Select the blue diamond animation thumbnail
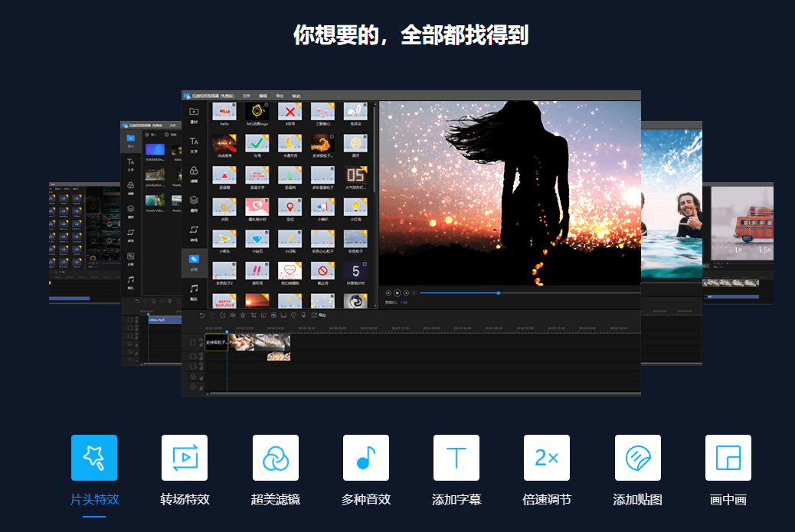The image size is (795, 532). (257, 239)
